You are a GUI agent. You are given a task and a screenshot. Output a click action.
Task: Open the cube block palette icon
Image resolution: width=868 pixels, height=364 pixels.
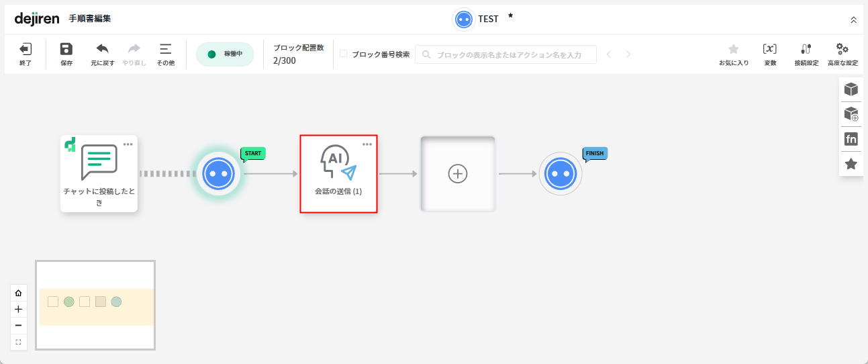click(x=851, y=89)
